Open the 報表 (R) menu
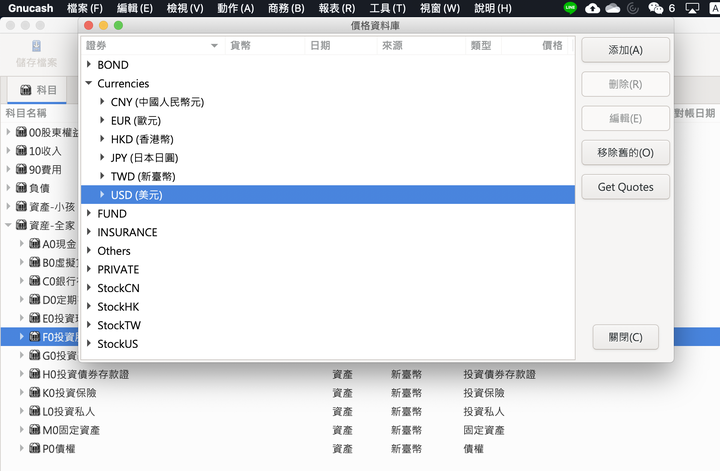720x471 pixels. pyautogui.click(x=337, y=8)
